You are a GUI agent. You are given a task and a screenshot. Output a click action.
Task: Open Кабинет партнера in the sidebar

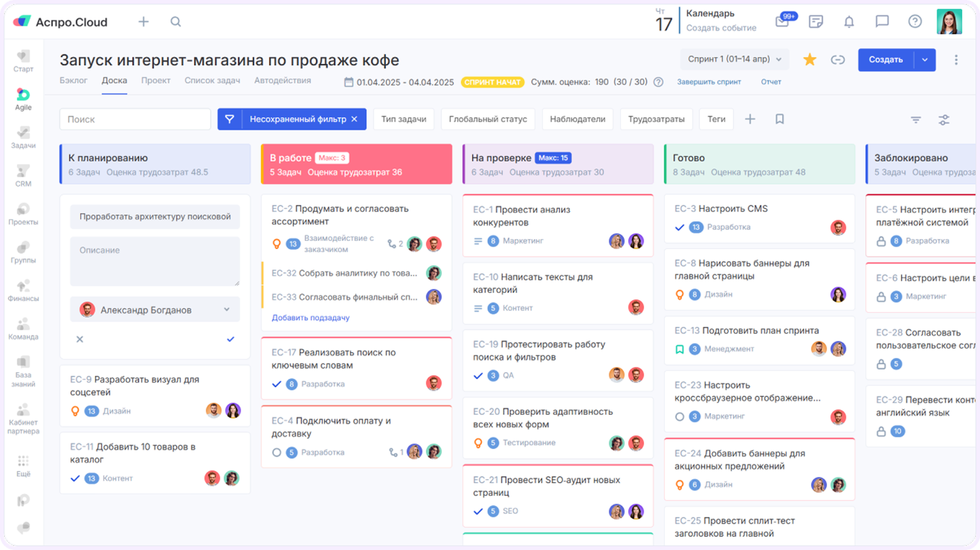pyautogui.click(x=23, y=419)
